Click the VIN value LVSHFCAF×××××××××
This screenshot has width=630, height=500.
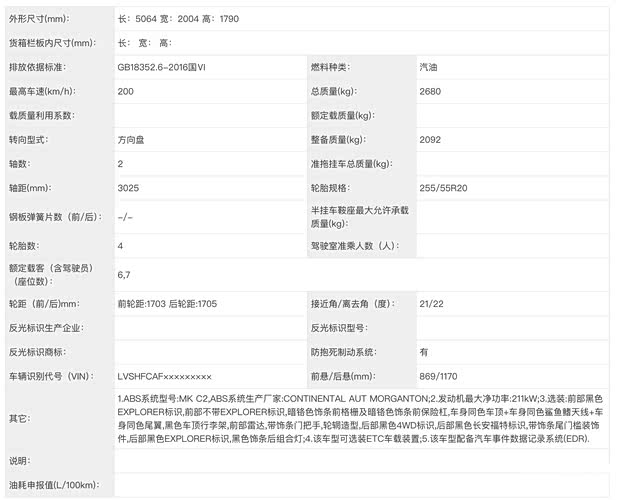click(164, 375)
